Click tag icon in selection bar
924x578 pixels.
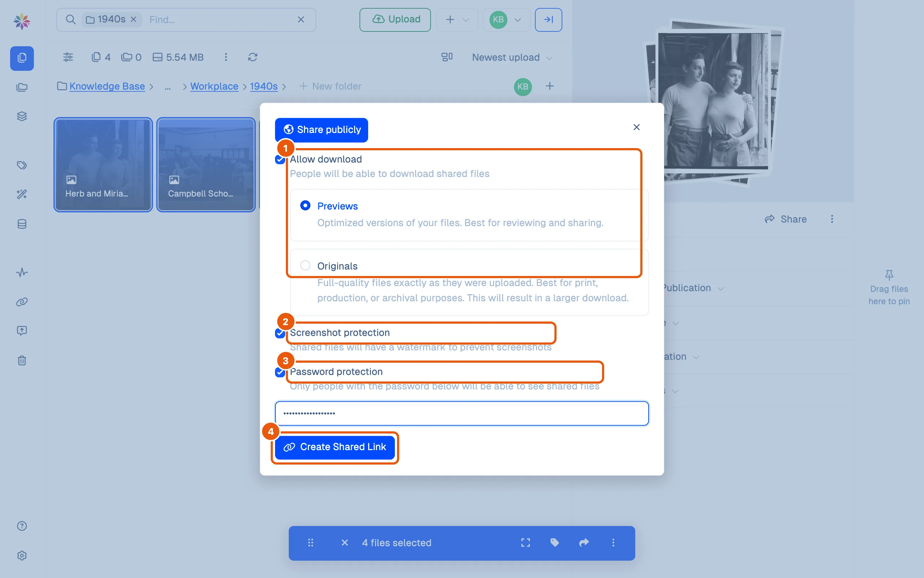coord(555,543)
